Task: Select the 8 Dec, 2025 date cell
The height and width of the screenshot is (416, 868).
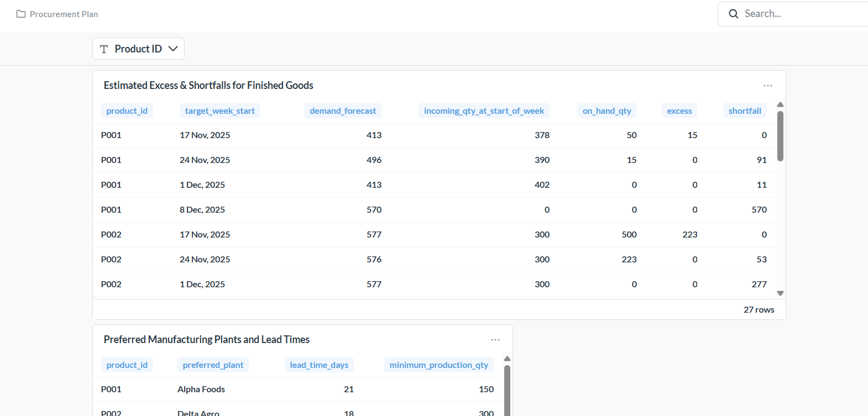Action: pyautogui.click(x=202, y=210)
